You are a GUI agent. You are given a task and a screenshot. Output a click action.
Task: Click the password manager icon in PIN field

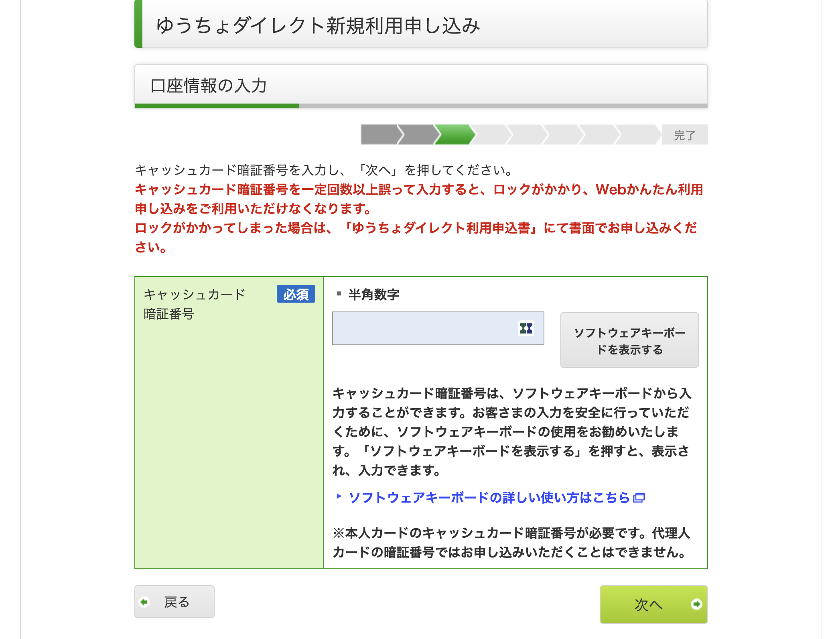[x=526, y=328]
